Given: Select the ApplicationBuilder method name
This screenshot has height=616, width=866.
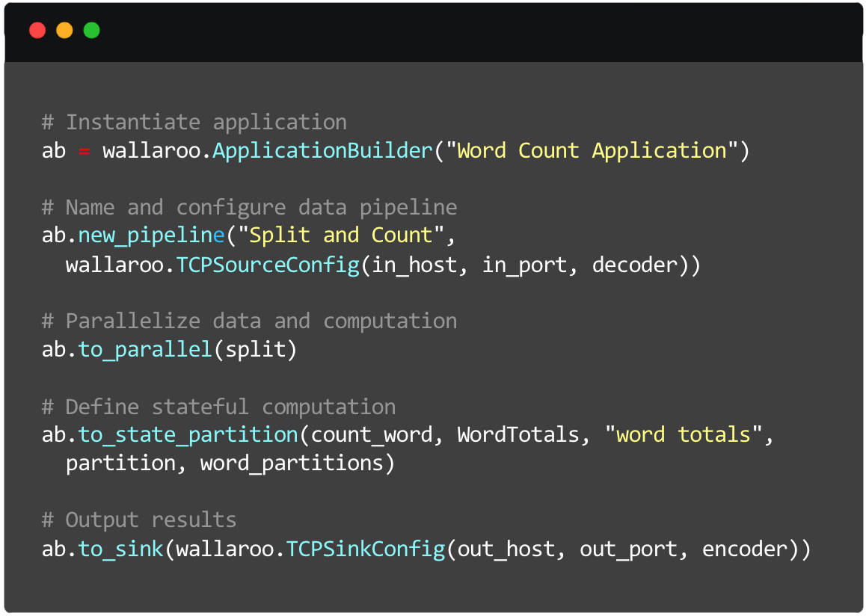Looking at the screenshot, I should pos(322,151).
